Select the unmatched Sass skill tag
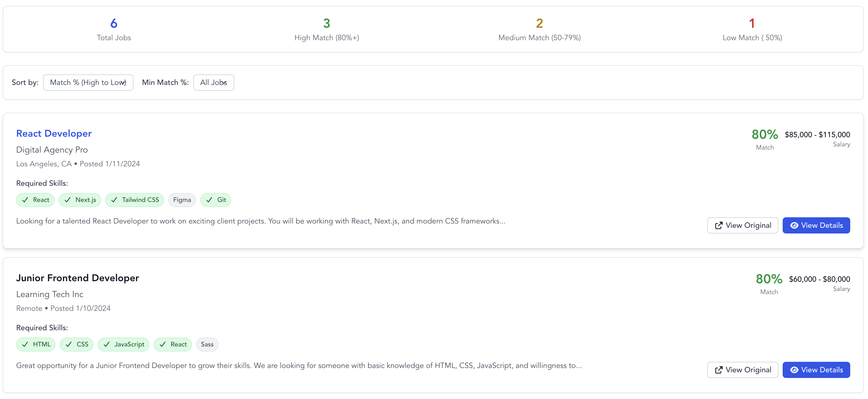Screen dimensions: 868x399 click(x=207, y=344)
